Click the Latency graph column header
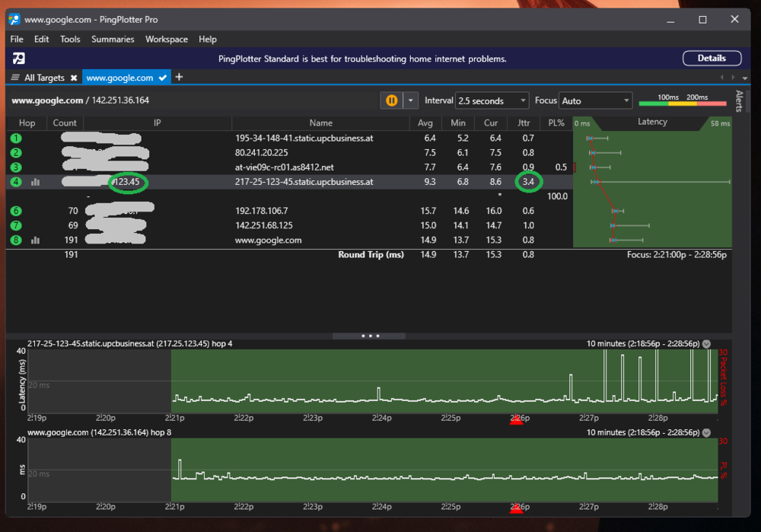 [652, 123]
